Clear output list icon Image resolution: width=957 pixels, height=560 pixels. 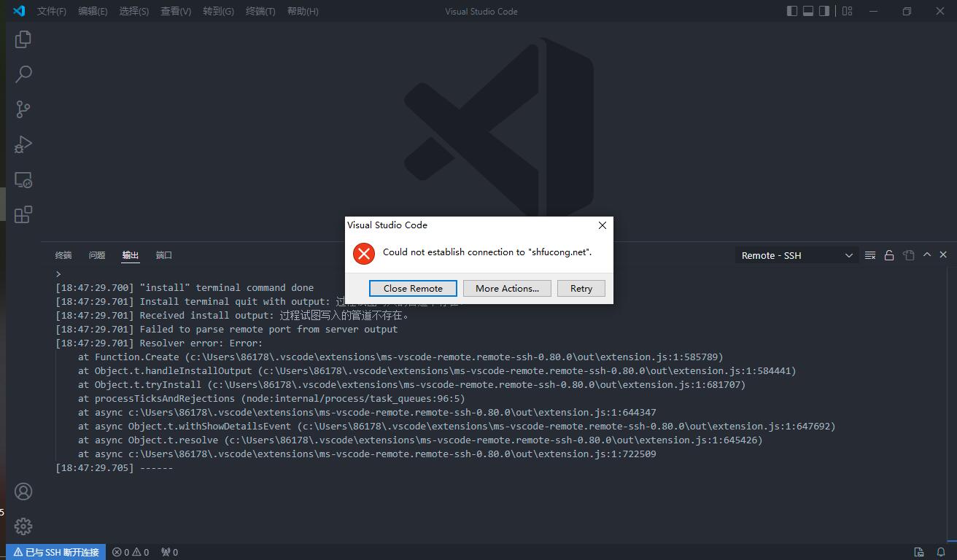[870, 255]
